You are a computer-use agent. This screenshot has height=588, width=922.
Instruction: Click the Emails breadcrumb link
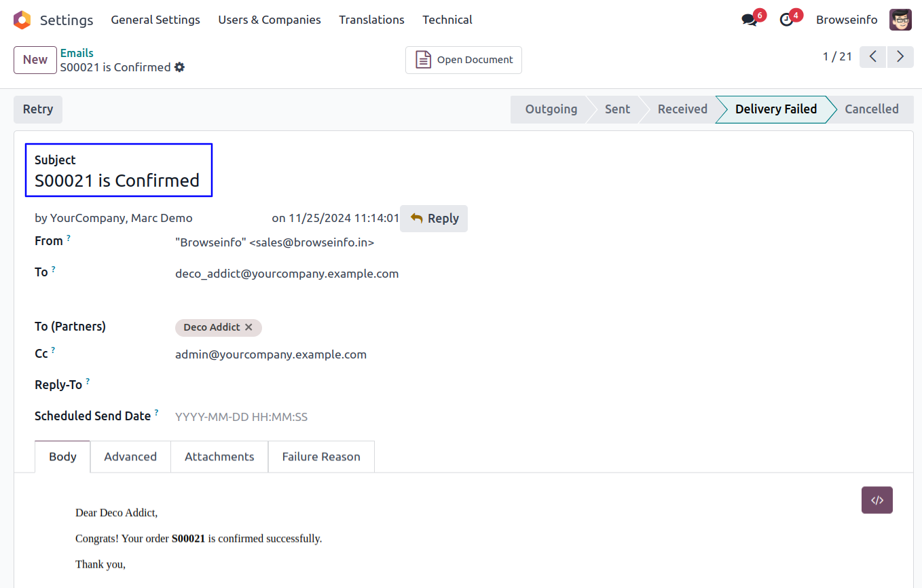click(77, 53)
